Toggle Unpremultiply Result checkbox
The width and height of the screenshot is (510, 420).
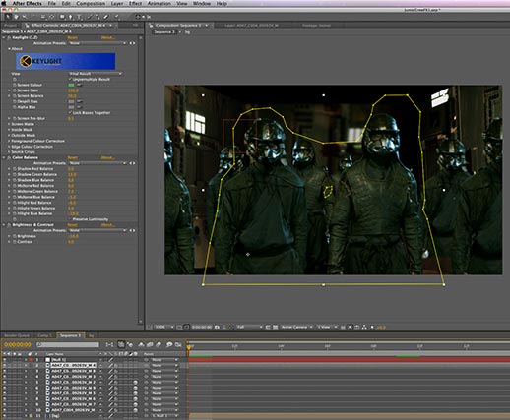(x=70, y=79)
